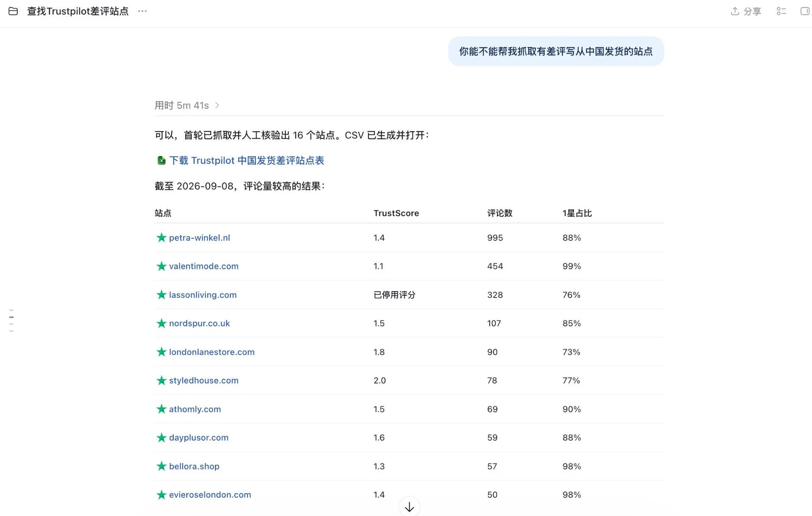Open the londonlanestore.com link
The image size is (812, 516).
(212, 352)
